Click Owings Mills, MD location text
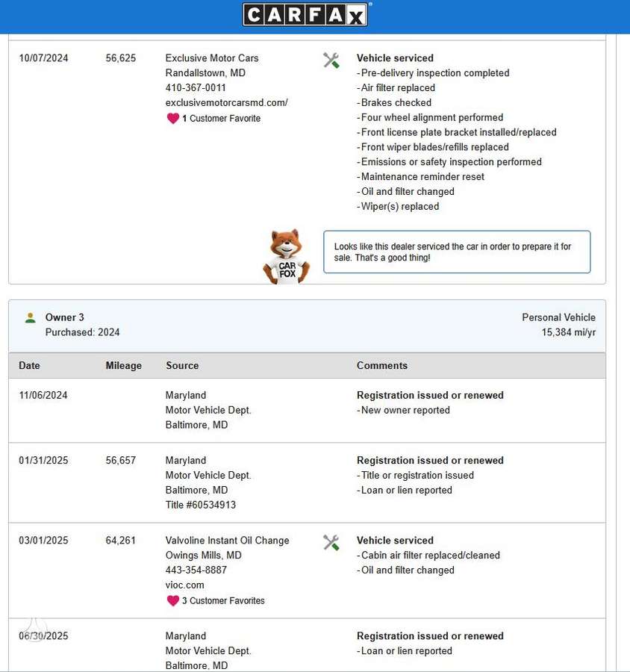The width and height of the screenshot is (630, 672). click(x=203, y=556)
